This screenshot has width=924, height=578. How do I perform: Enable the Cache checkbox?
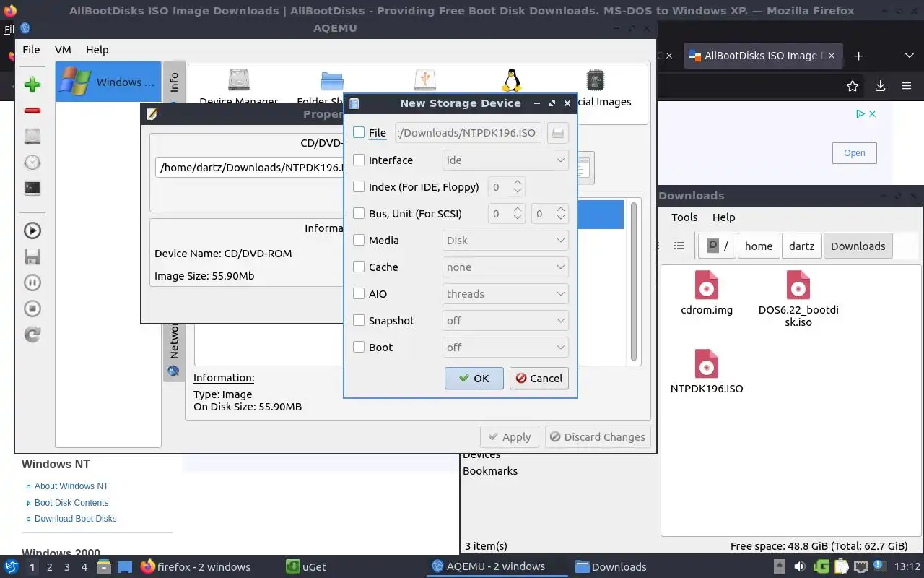click(x=359, y=267)
